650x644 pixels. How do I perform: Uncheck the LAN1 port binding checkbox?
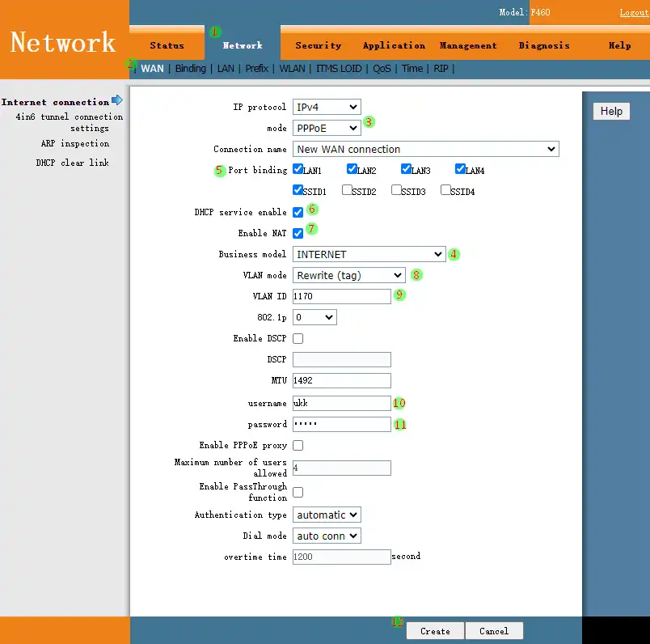coord(298,170)
